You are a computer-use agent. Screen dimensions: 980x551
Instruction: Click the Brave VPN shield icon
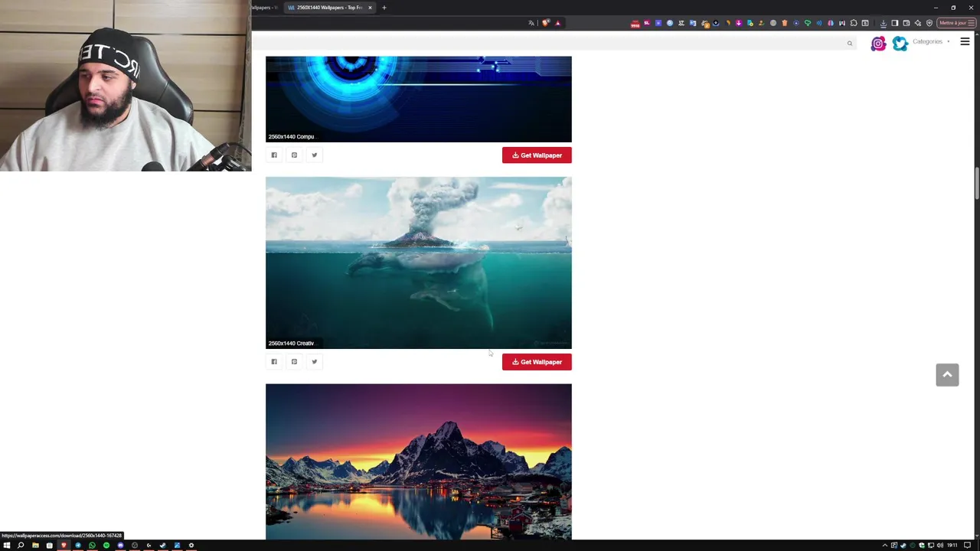pyautogui.click(x=929, y=23)
